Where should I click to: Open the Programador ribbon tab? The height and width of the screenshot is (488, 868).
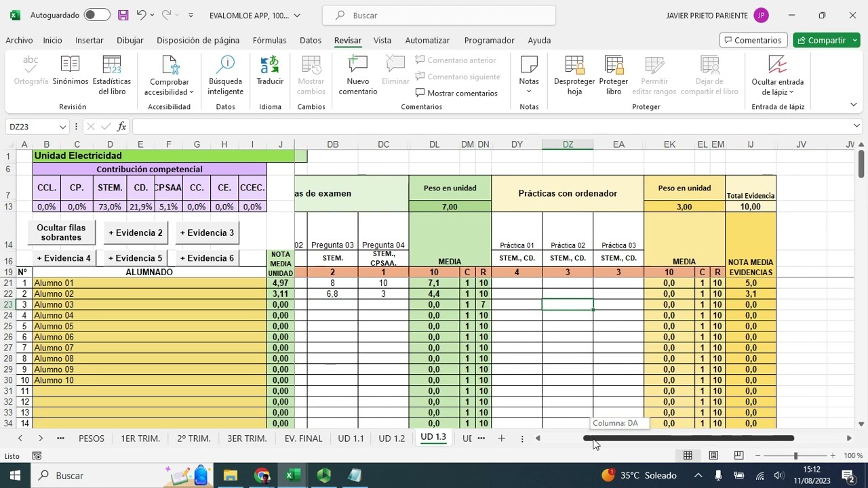[x=489, y=40]
